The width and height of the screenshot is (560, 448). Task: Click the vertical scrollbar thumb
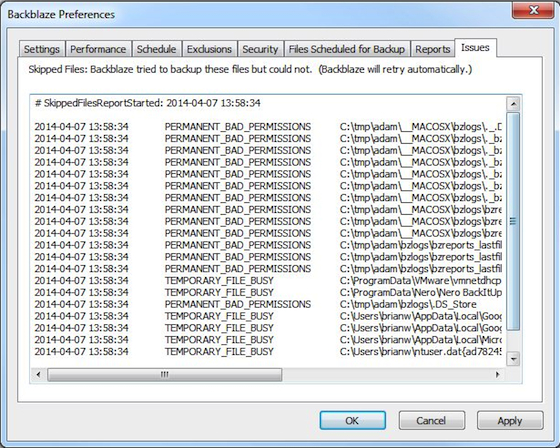[513, 221]
